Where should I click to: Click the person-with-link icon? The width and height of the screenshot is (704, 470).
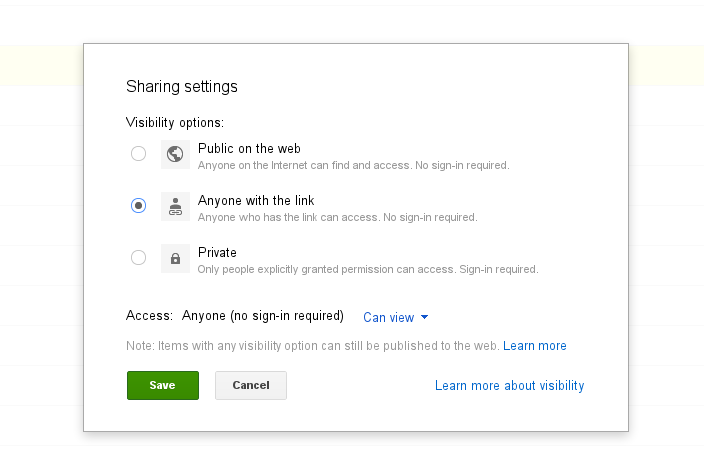(175, 206)
